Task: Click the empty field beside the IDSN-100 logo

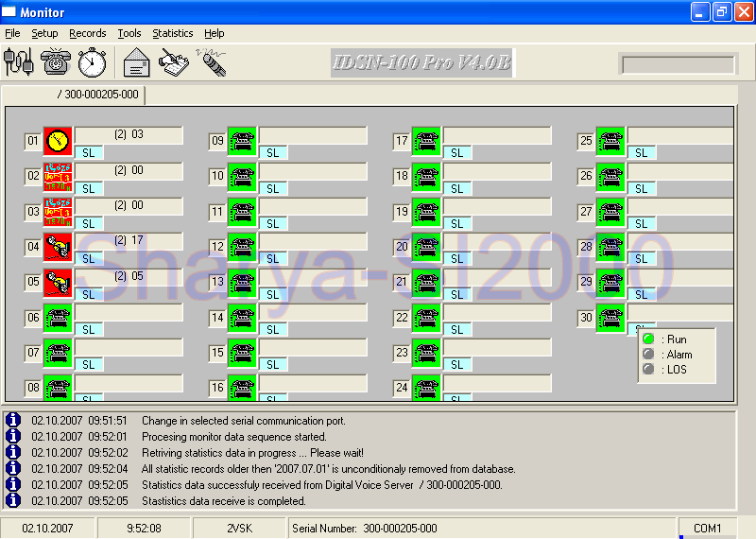Action: click(677, 64)
